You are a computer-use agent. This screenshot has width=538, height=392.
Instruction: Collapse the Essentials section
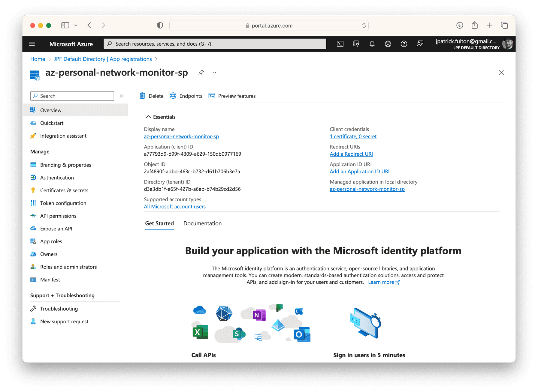coord(148,117)
